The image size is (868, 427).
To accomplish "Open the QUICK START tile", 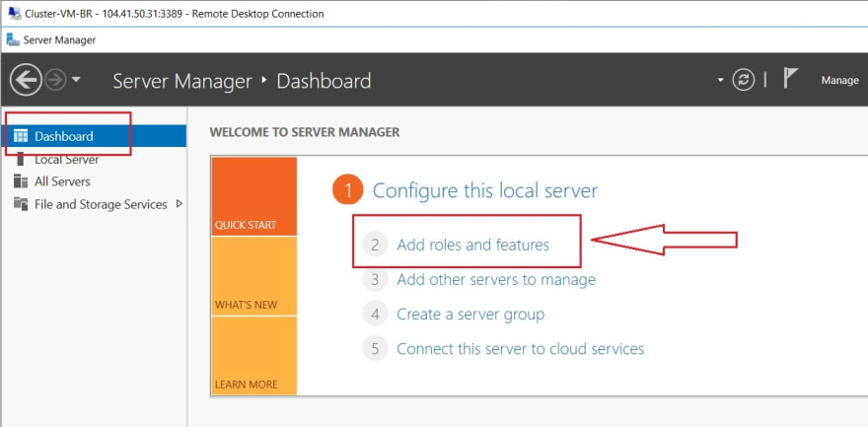I will [x=254, y=196].
